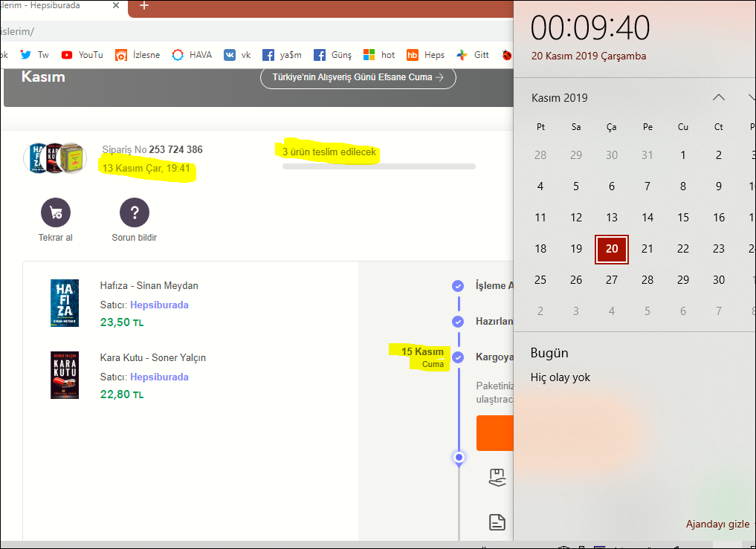756x549 pixels.
Task: Open the Kara Kutu book thumbnail
Action: coord(65,375)
